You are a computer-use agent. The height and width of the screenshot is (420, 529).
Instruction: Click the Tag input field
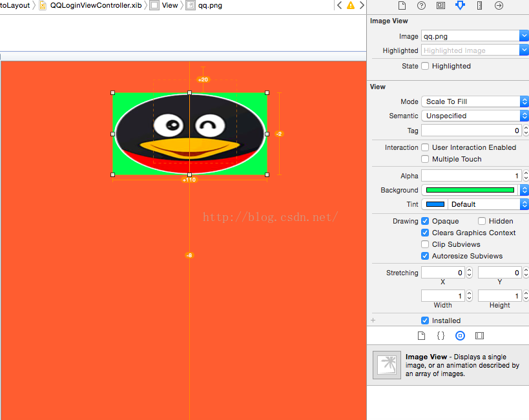click(x=472, y=131)
